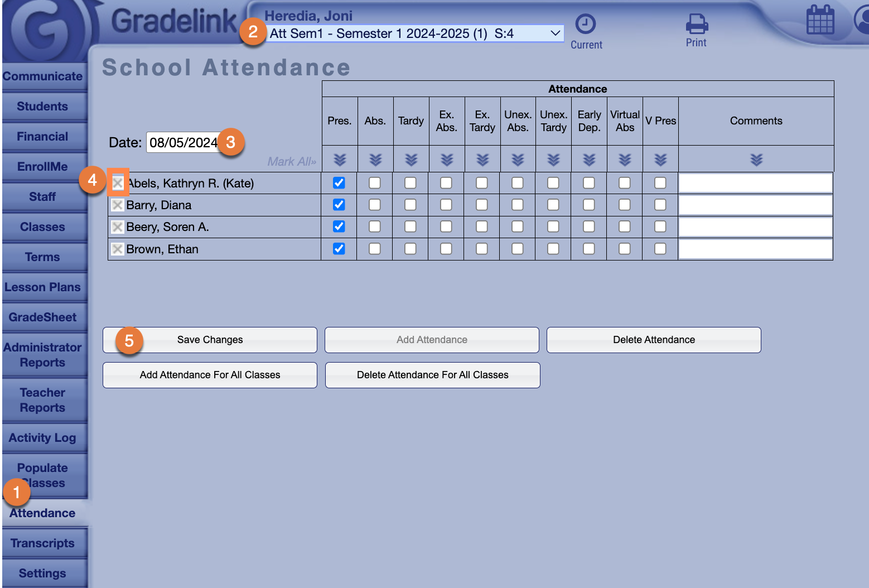This screenshot has height=588, width=869.
Task: Check Ex. Abs. for Brown, Ethan
Action: coord(446,249)
